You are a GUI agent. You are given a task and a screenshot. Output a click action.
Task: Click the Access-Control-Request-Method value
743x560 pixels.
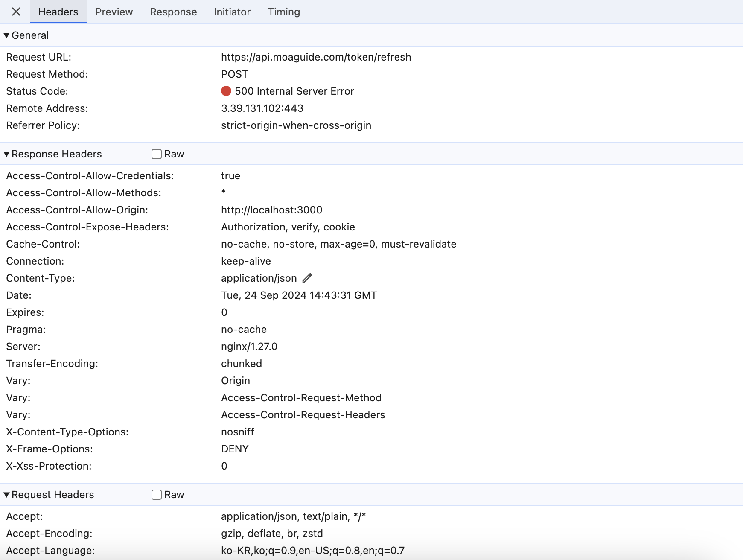301,398
